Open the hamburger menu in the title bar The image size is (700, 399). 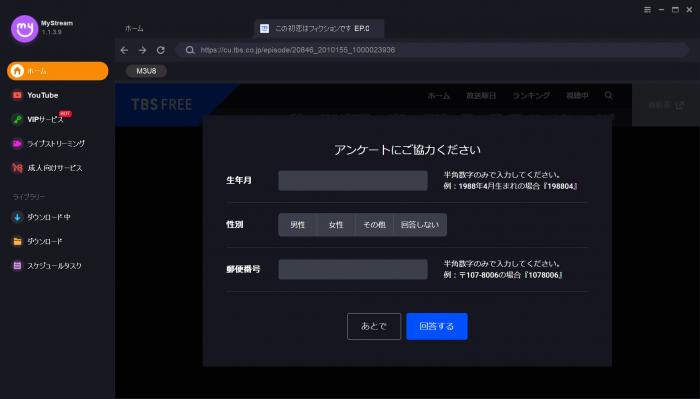(647, 9)
